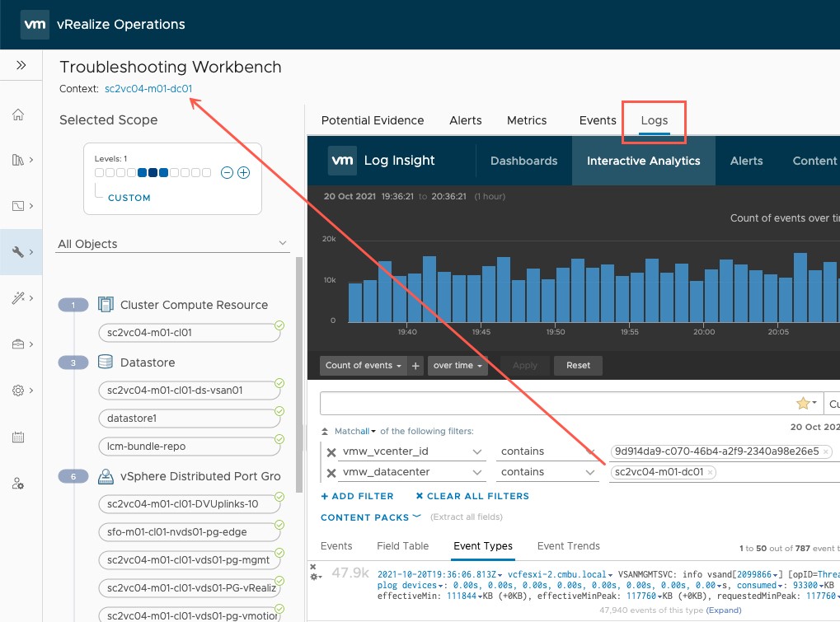Increase scope level with the plus icon

(243, 173)
